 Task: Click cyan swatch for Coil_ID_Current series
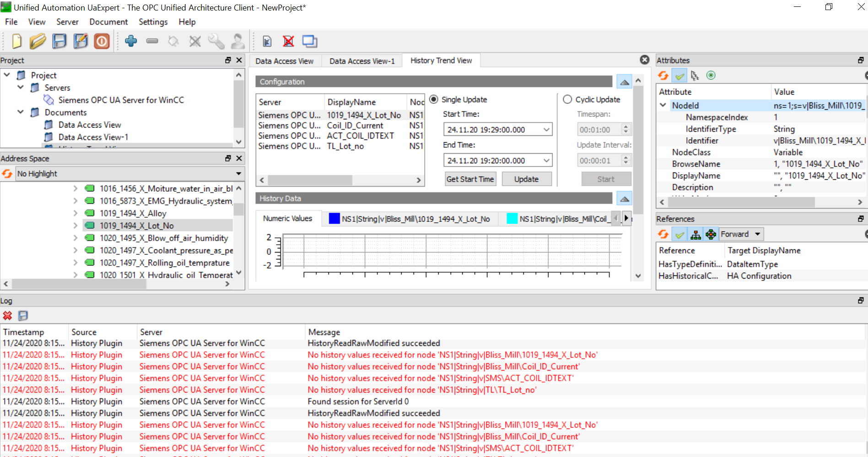[512, 219]
